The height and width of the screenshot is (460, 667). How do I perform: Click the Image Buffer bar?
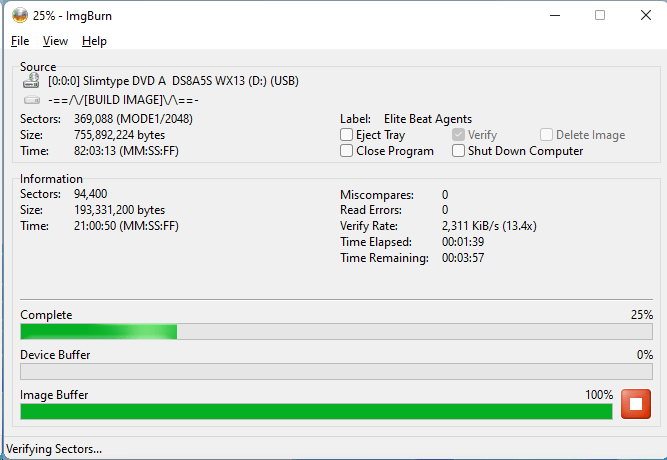pos(316,411)
